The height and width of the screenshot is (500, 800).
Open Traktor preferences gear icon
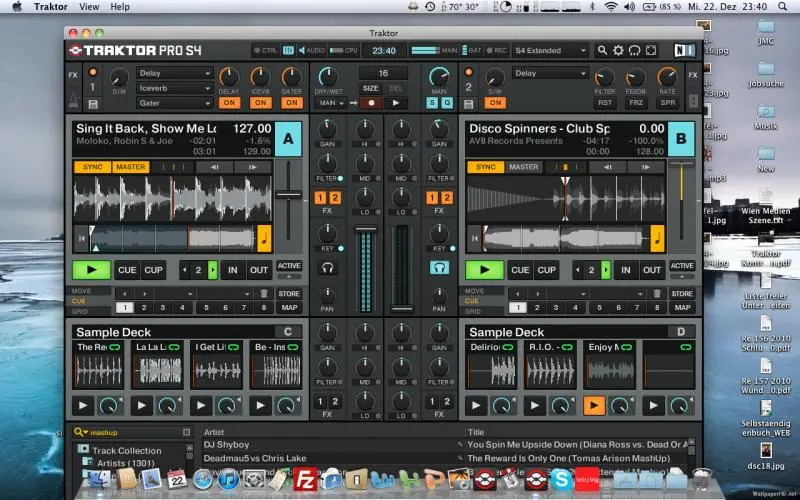coord(619,50)
